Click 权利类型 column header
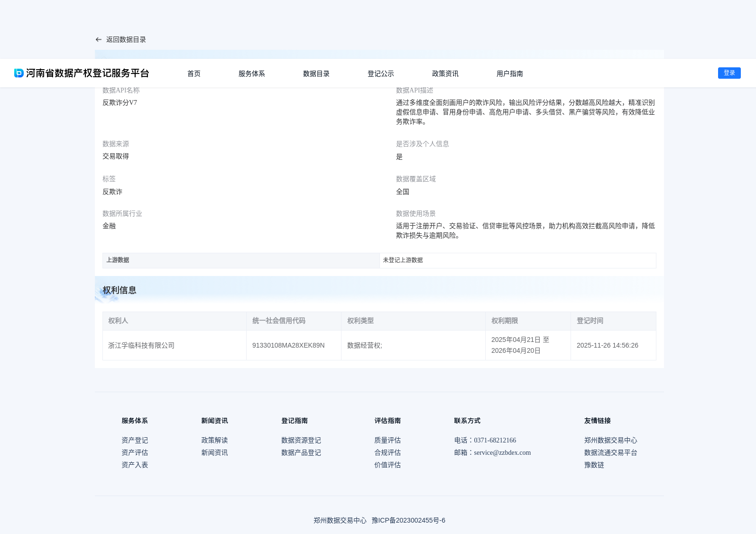This screenshot has width=756, height=534. point(413,321)
